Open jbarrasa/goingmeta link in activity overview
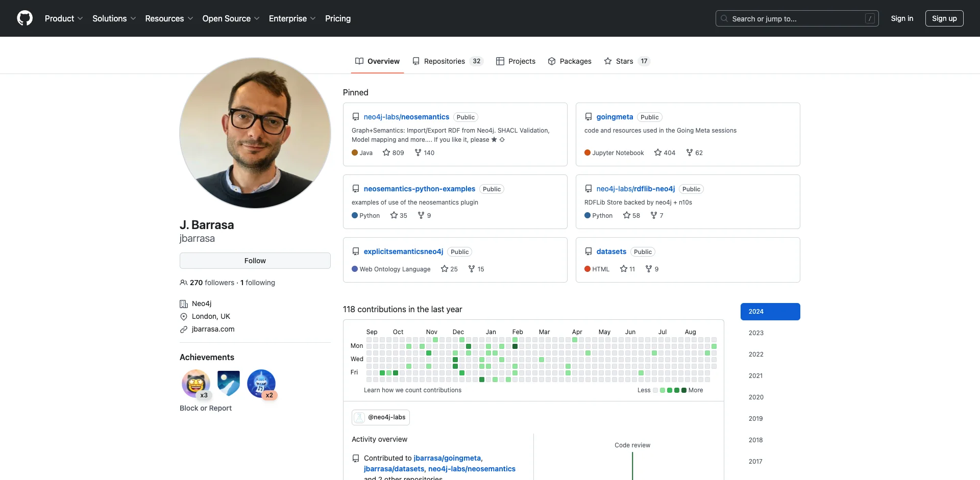The height and width of the screenshot is (480, 980). (447, 458)
